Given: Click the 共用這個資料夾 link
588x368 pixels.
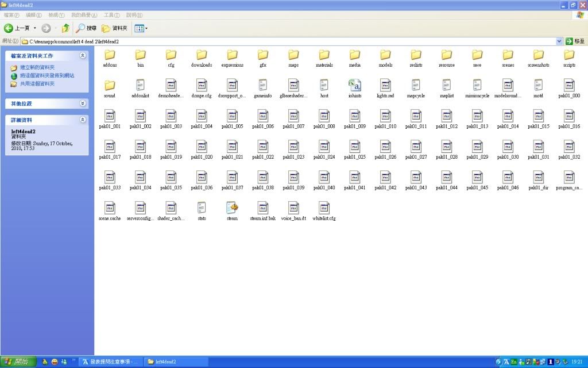Looking at the screenshot, I should pos(37,83).
